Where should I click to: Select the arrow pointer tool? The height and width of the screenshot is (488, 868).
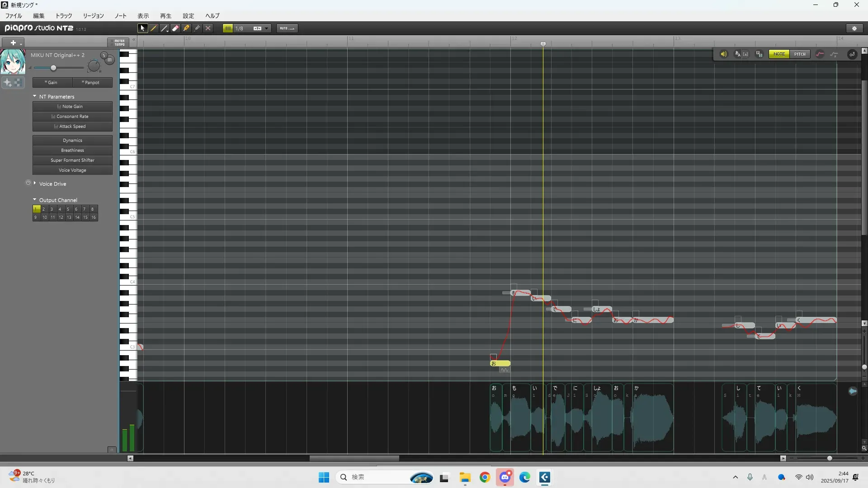(142, 28)
